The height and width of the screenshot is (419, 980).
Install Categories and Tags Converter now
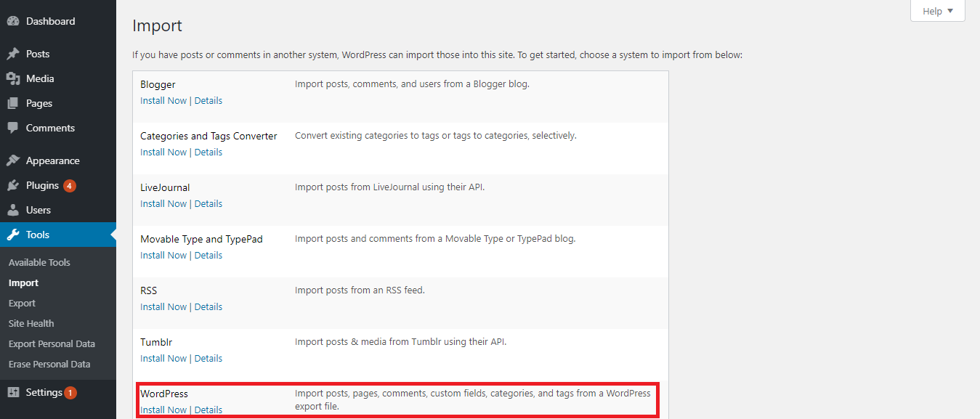[163, 152]
